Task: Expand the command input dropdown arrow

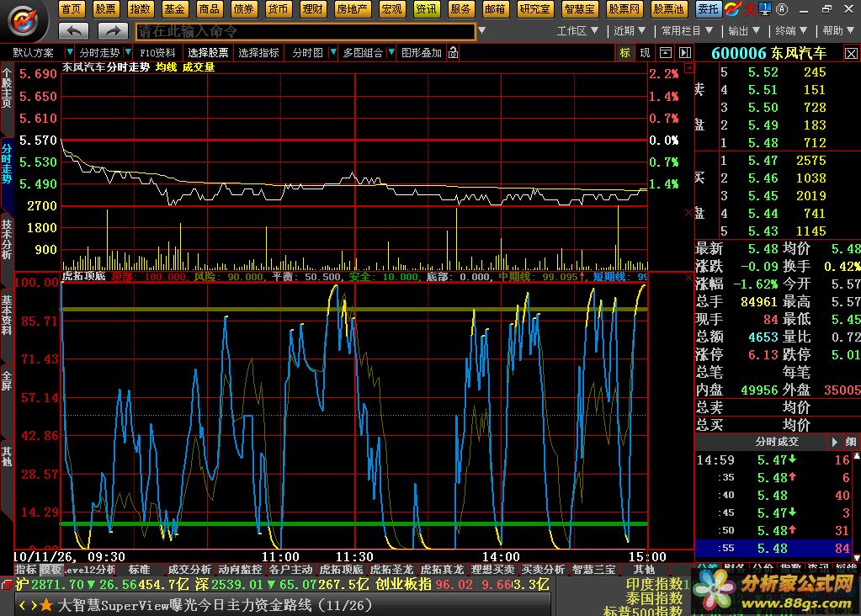Action: click(x=481, y=31)
